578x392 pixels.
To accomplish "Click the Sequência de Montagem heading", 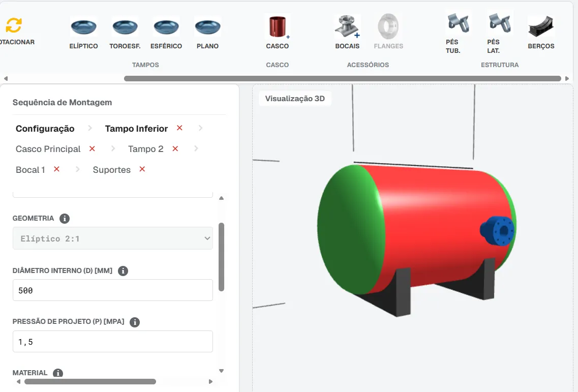I will (63, 103).
